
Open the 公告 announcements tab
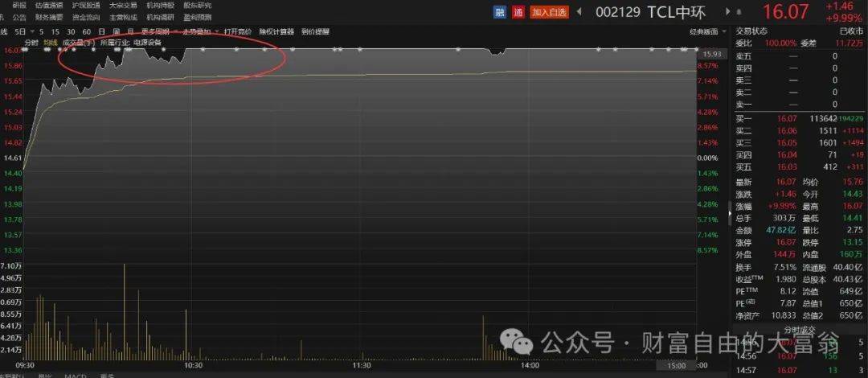click(18, 17)
